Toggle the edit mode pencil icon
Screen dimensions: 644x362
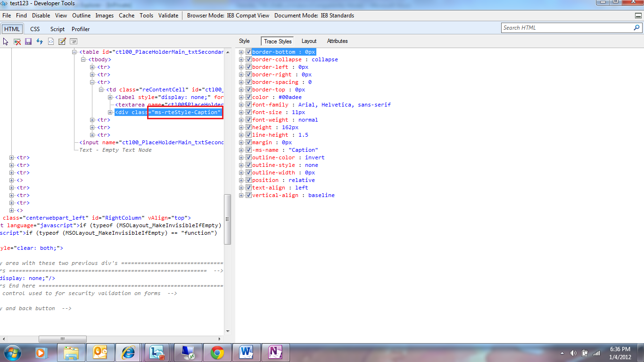(x=62, y=41)
